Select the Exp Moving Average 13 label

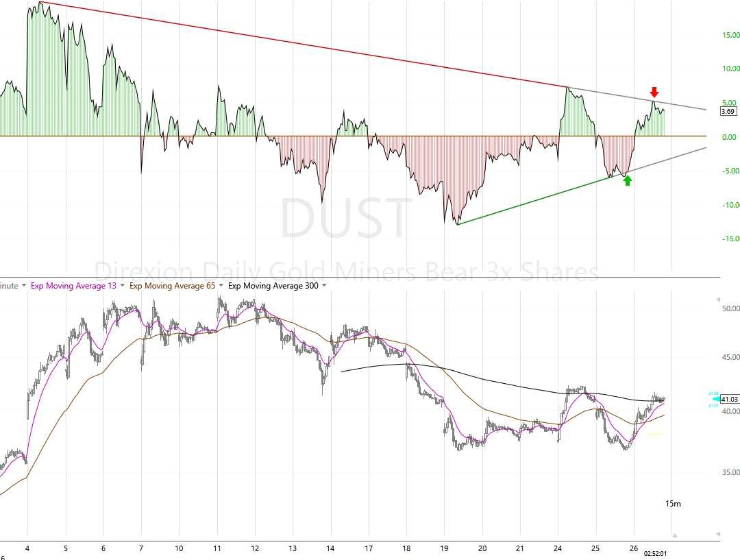[x=74, y=286]
